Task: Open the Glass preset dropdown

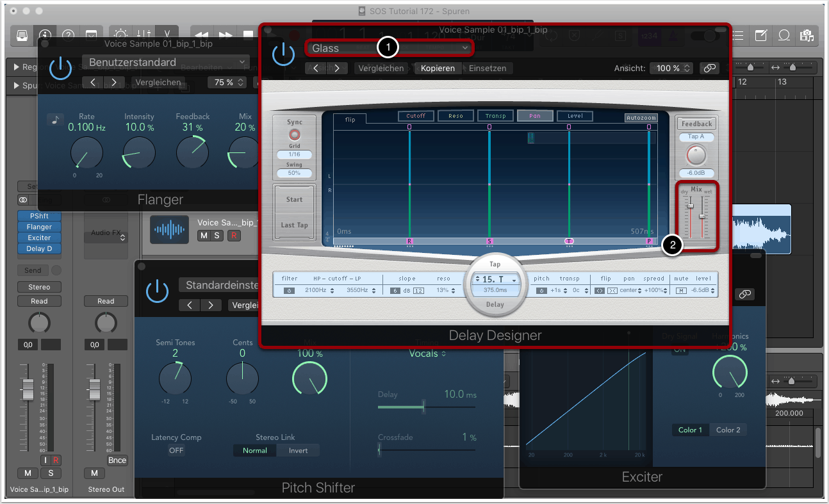Action: coord(390,48)
